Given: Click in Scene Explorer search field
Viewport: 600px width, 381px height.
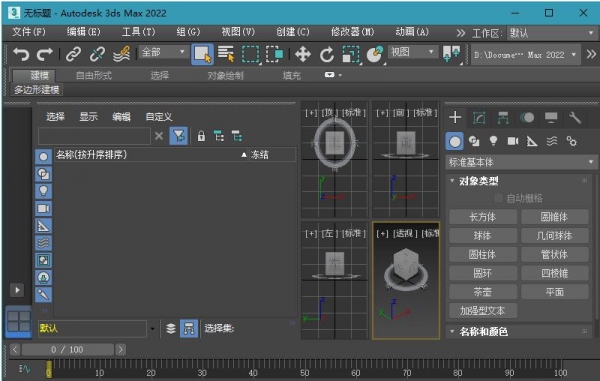Looking at the screenshot, I should coord(94,136).
